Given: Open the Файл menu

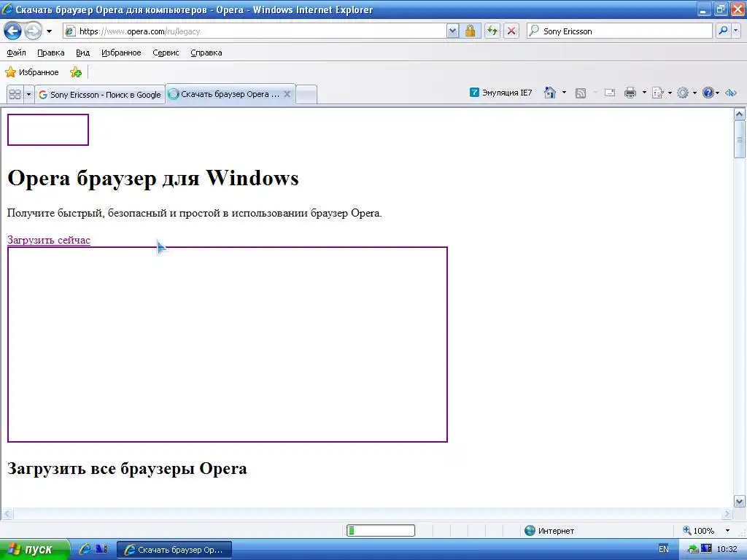Looking at the screenshot, I should 16,52.
